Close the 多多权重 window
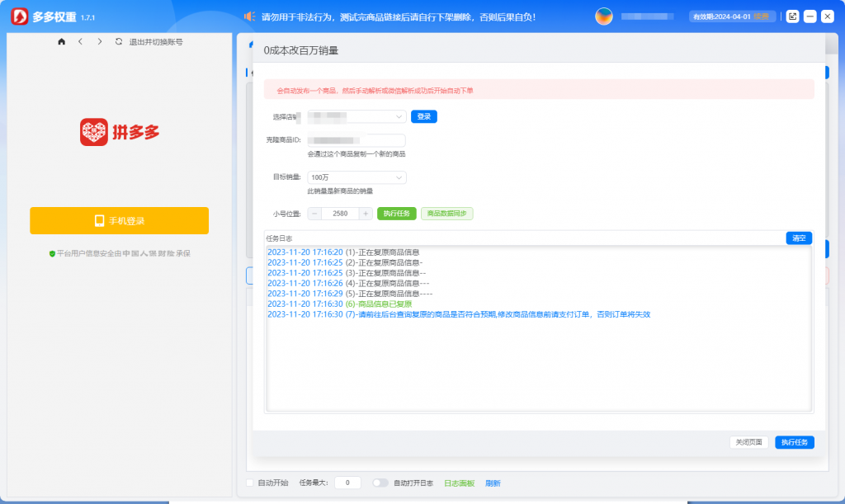This screenshot has width=845, height=504. [827, 16]
